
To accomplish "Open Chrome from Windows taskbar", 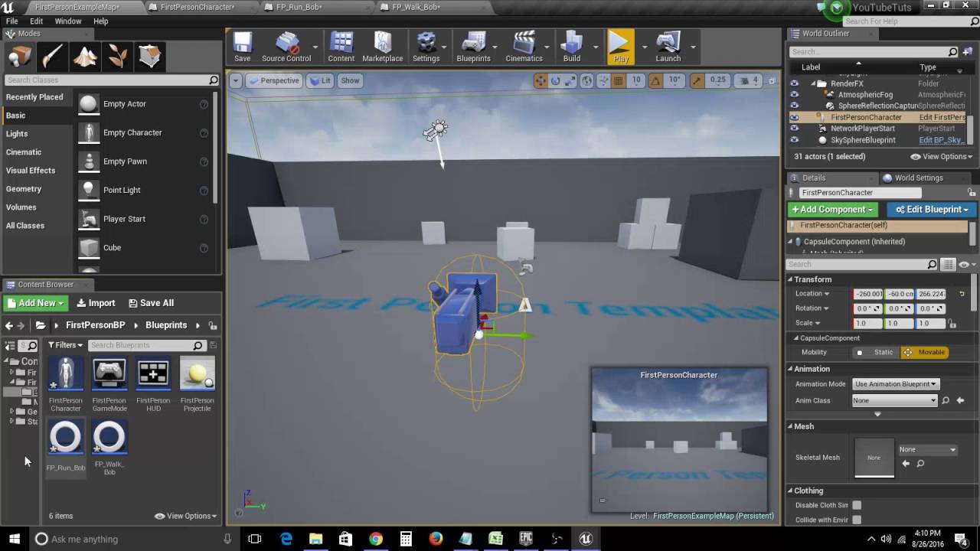I will 375,539.
